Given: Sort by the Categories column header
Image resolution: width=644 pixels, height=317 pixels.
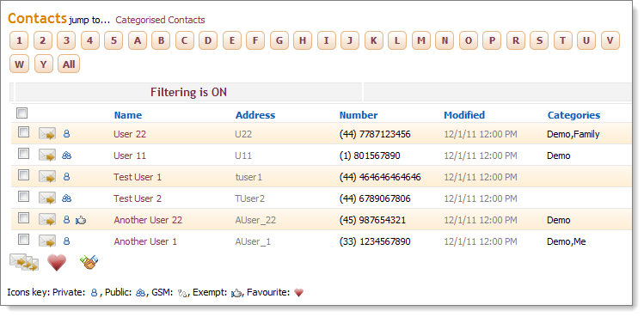Looking at the screenshot, I should [573, 115].
